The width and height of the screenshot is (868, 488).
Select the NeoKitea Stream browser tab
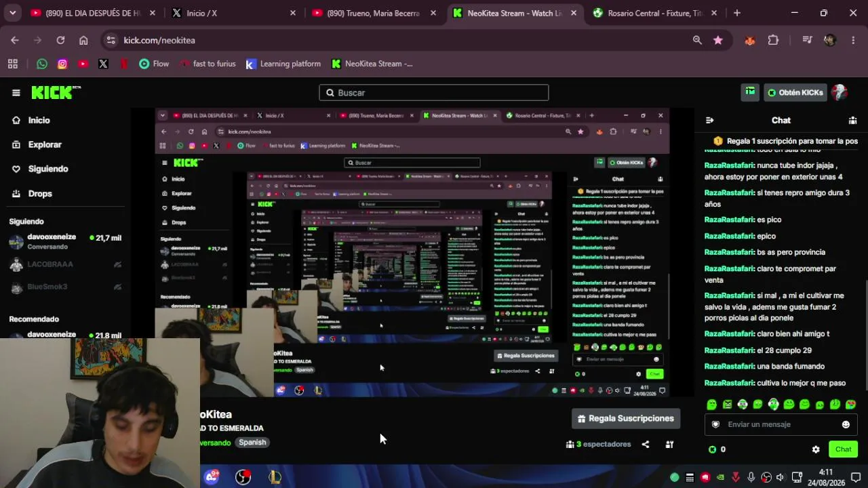coord(514,13)
